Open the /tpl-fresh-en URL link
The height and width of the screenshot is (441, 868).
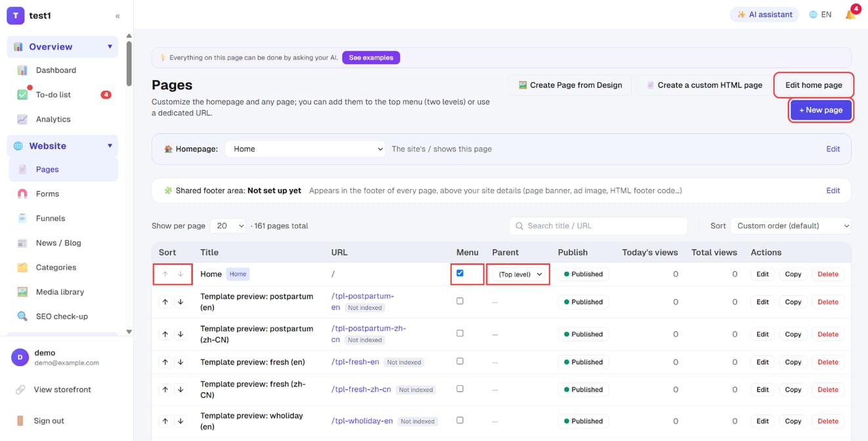[x=355, y=362]
